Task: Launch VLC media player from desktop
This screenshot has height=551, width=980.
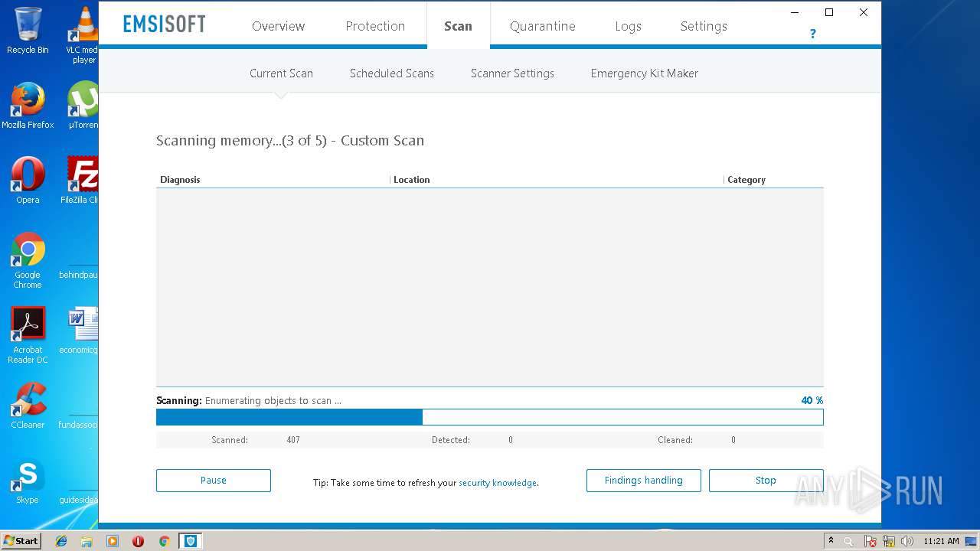Action: tap(83, 34)
